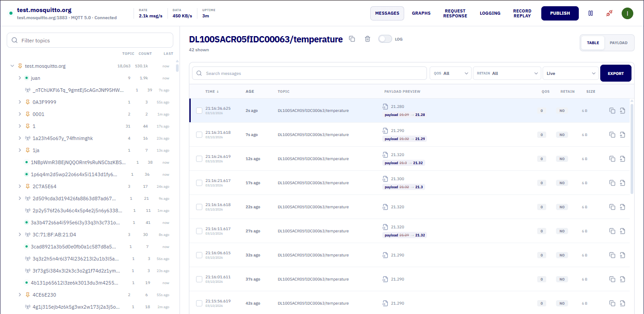Open the Request Response tab
Screen dimensions: 644x314
(x=455, y=13)
